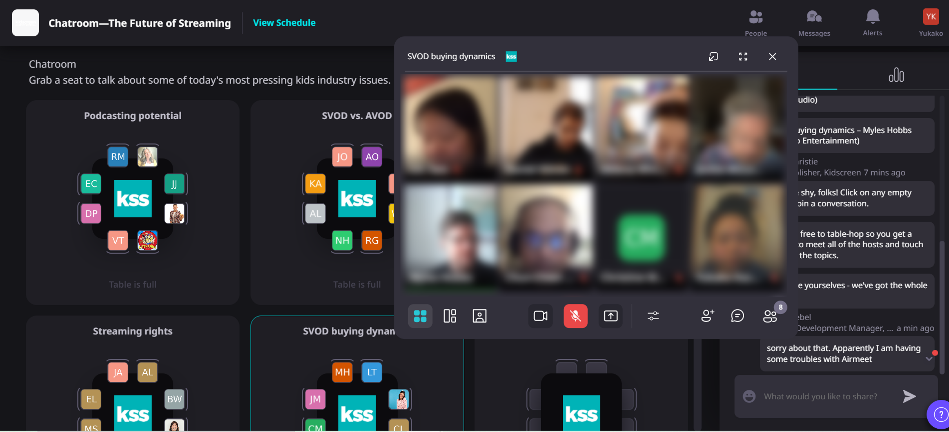Screen dimensions: 949x432
Task: Select BW seat at Streaming rights table
Action: [174, 399]
